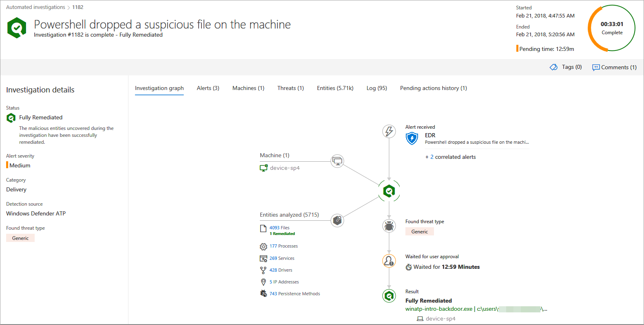Open Pending actions history tab

(x=433, y=88)
